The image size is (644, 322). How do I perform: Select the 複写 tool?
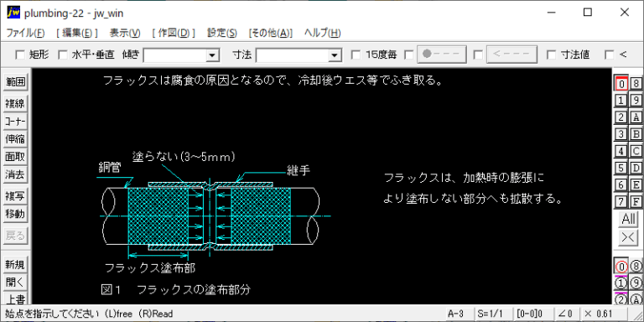(x=15, y=196)
